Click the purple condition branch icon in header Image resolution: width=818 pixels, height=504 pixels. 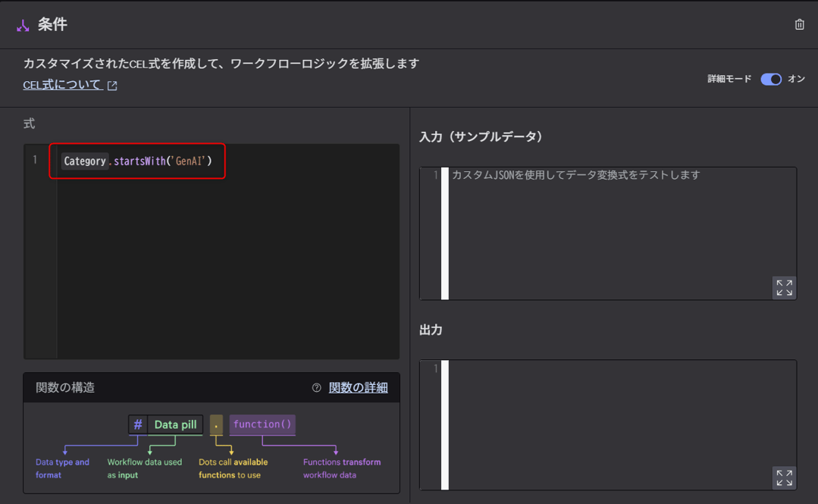point(22,24)
